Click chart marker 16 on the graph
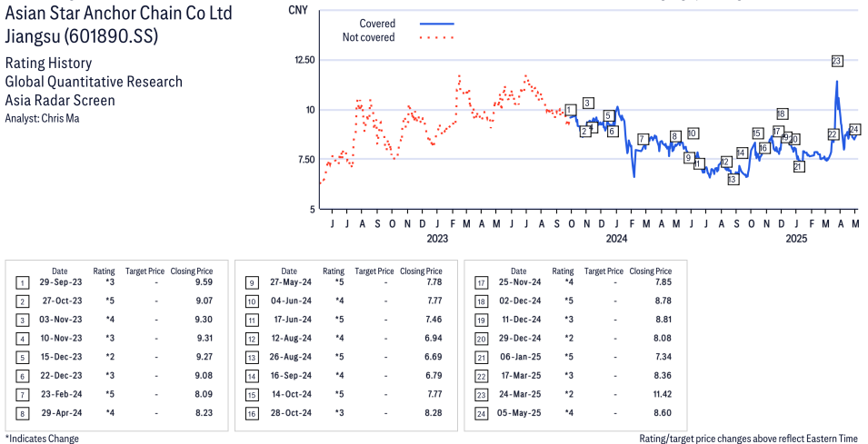Screen dimensions: 868x444 [x=763, y=148]
